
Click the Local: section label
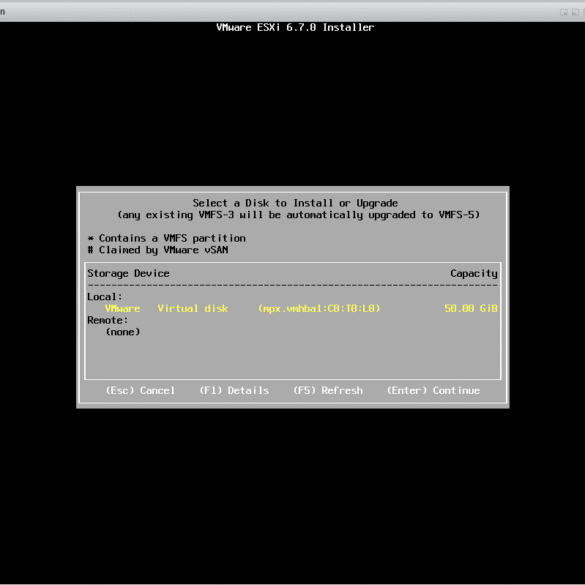point(105,297)
